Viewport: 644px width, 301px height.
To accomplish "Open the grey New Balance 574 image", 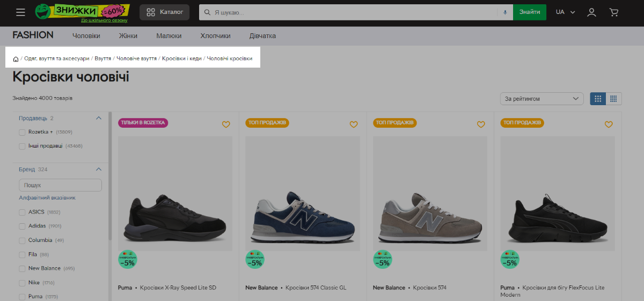I will tap(430, 194).
